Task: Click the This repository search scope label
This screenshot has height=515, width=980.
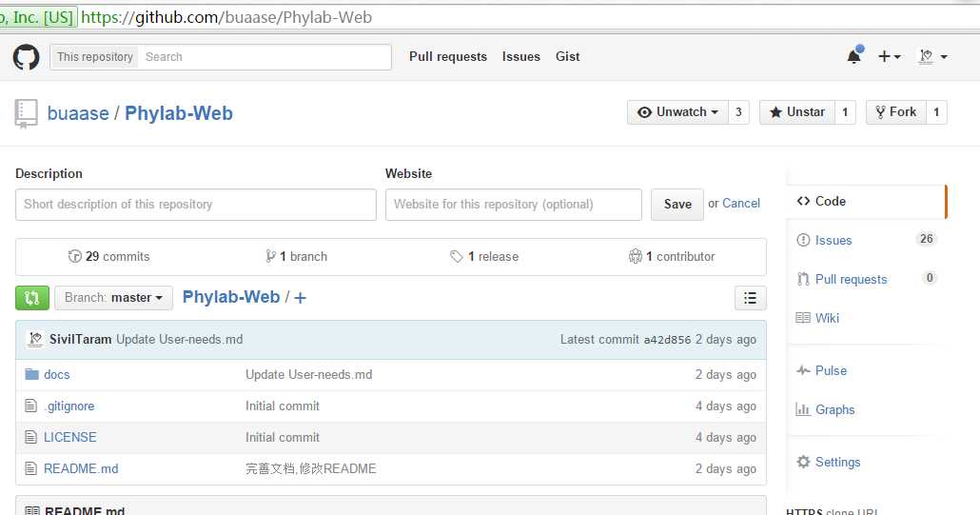Action: pos(94,57)
